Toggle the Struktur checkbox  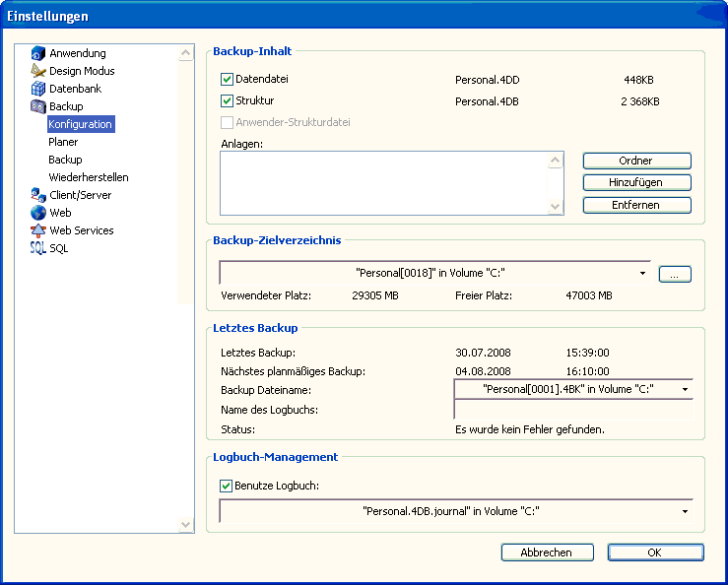[x=227, y=100]
